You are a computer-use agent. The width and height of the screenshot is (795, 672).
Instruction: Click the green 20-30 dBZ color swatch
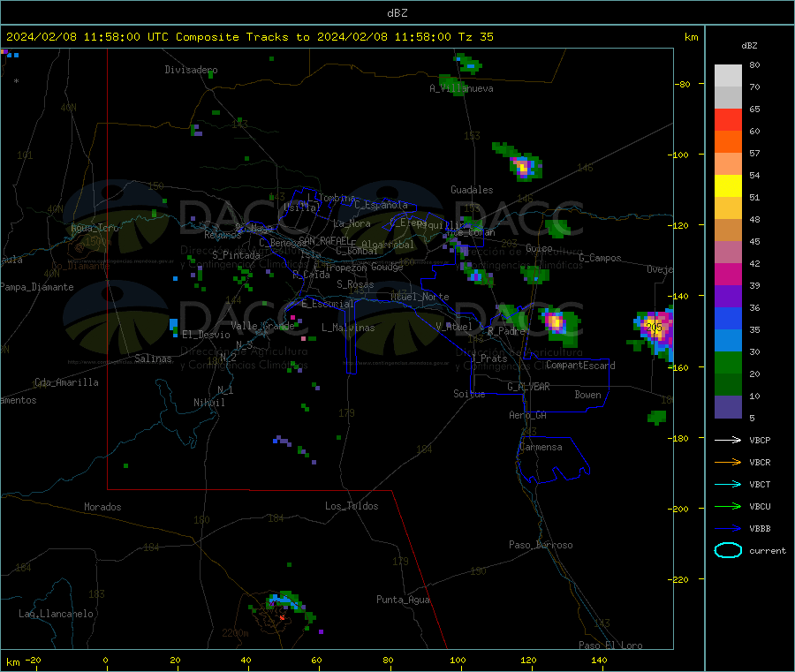(x=728, y=362)
